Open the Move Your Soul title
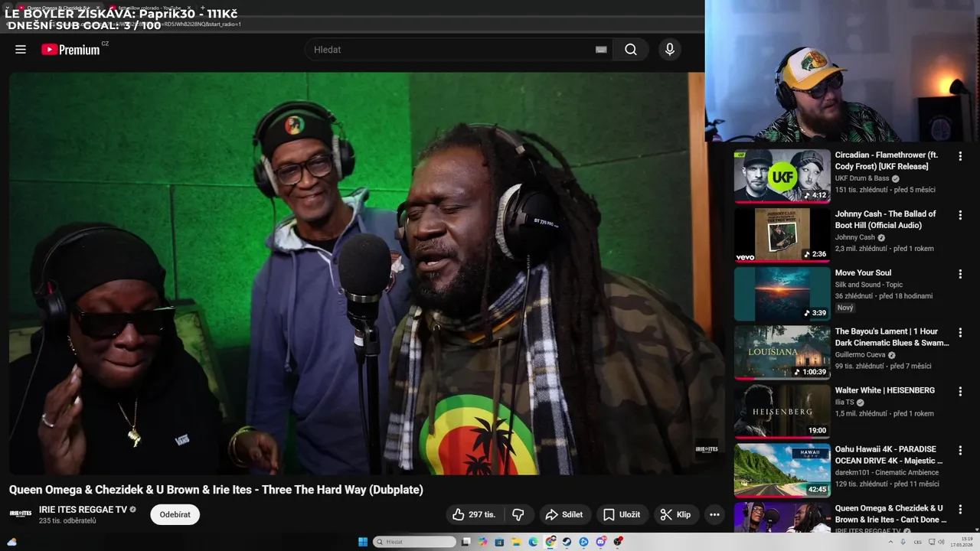Viewport: 980px width, 551px height. tap(863, 273)
